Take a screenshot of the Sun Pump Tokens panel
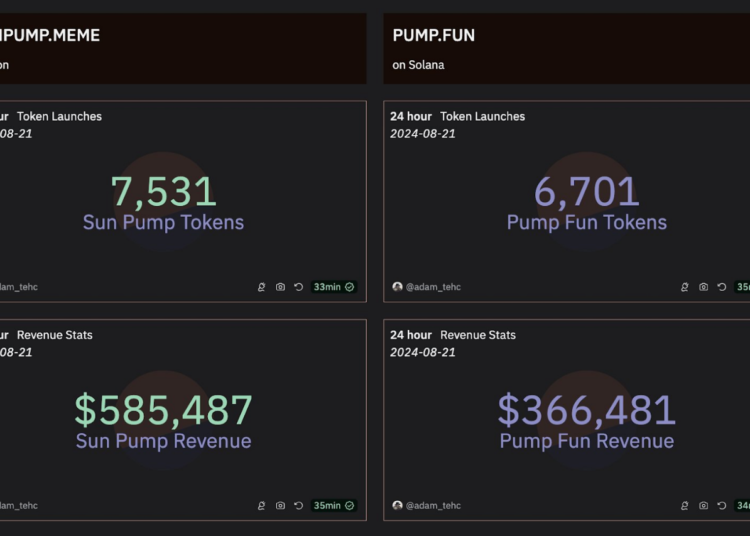 point(280,287)
